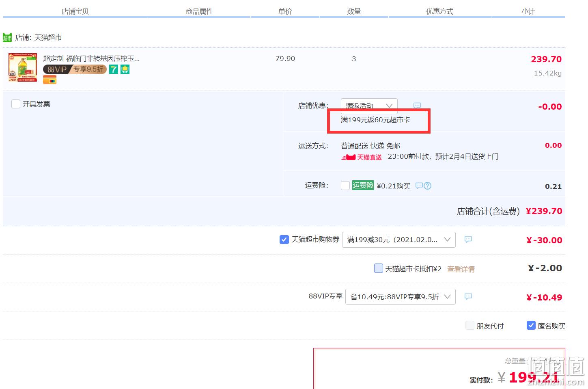This screenshot has height=389, width=588.
Task: Open the 查看详情 link
Action: point(461,269)
